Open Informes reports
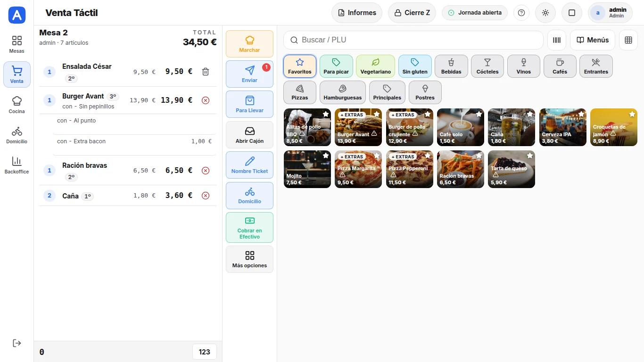 357,13
